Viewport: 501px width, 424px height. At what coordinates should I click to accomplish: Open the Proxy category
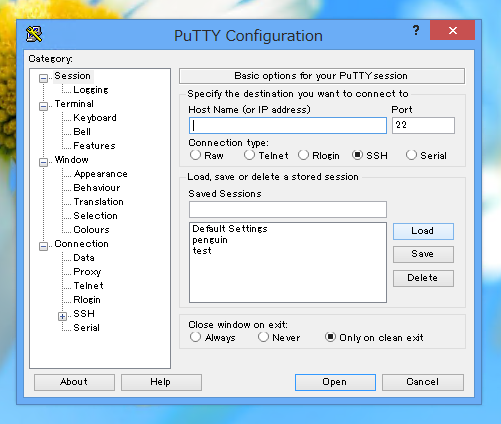(x=87, y=272)
